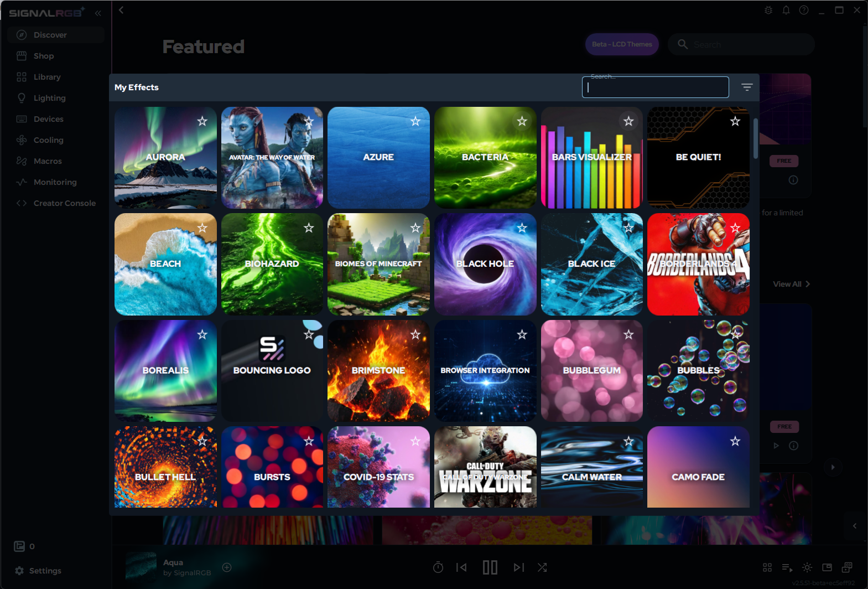Viewport: 868px width, 589px height.
Task: Star the Bacteria effect
Action: pyautogui.click(x=522, y=121)
